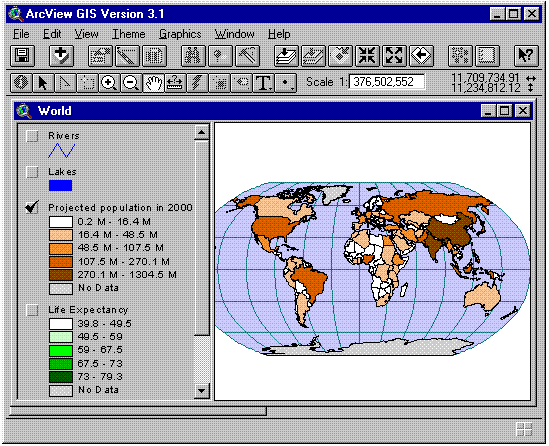Click the Clear Selected Features icon
This screenshot has width=549, height=446.
point(487,56)
